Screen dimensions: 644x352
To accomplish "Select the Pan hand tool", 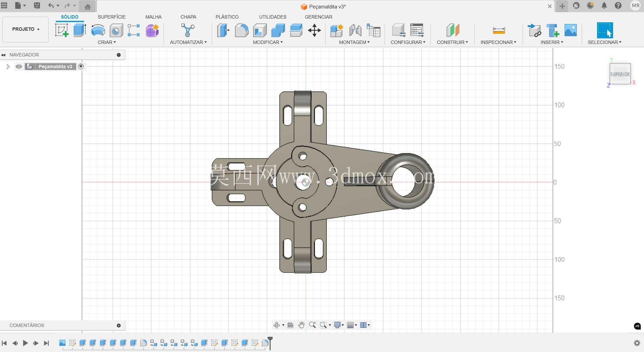I will 301,325.
